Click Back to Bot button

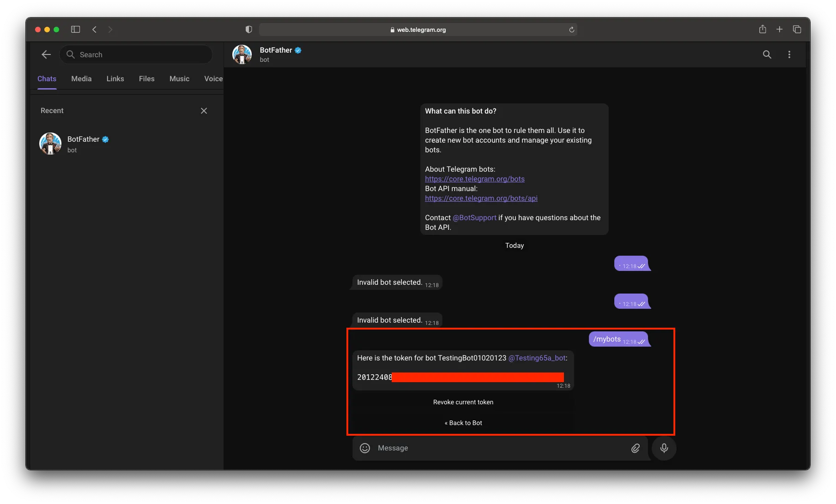pyautogui.click(x=463, y=423)
